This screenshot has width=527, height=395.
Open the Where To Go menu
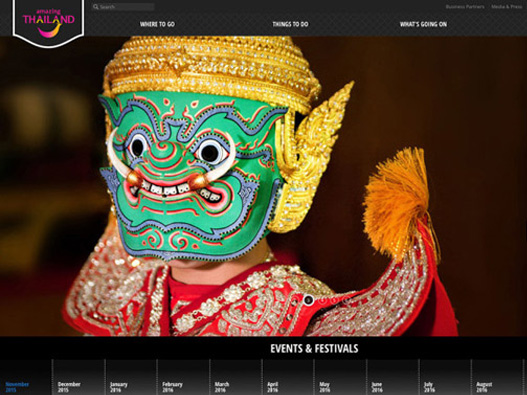coord(157,24)
